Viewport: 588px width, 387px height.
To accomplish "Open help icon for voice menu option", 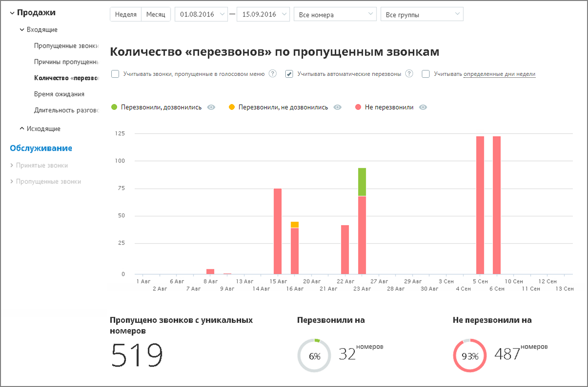I will point(273,74).
